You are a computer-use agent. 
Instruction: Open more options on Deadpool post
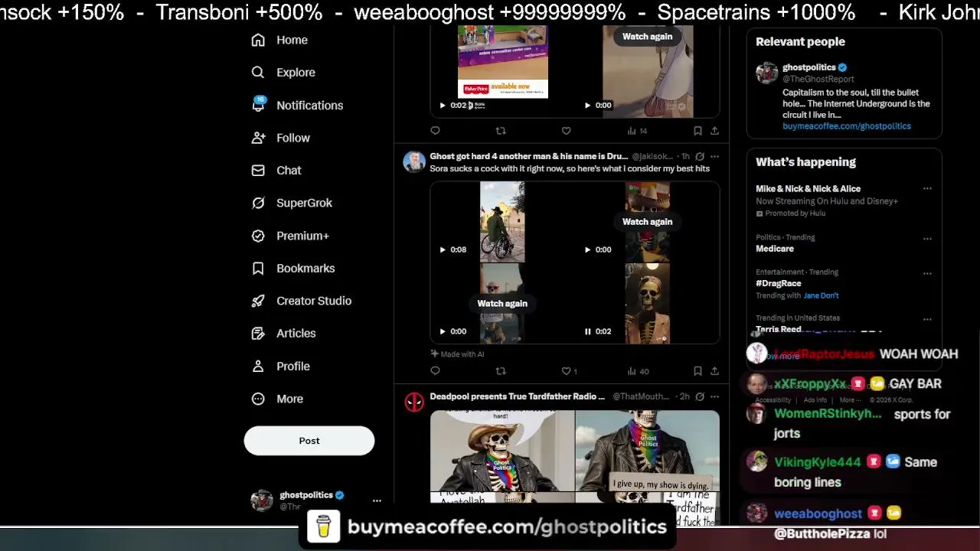point(714,396)
